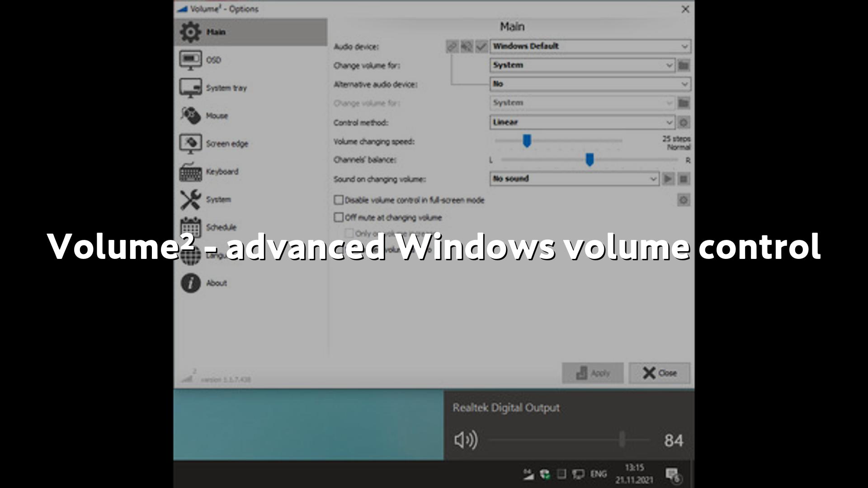Open Sound on changing volume dropdown
Screen dimensions: 868x488
click(x=574, y=178)
